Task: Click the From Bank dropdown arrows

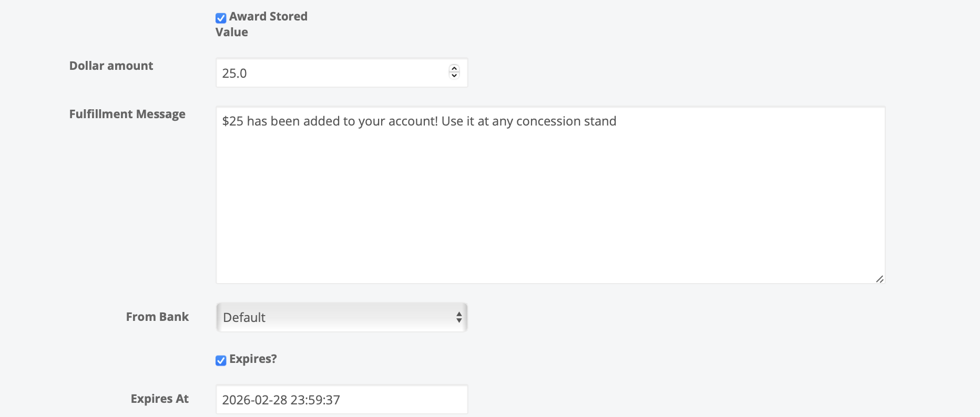Action: pos(459,317)
